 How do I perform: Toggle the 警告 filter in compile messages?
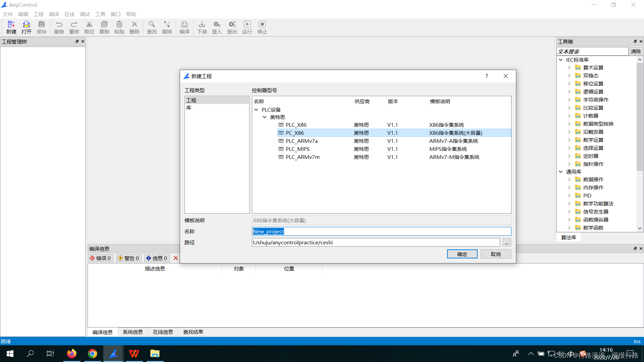[x=128, y=258]
